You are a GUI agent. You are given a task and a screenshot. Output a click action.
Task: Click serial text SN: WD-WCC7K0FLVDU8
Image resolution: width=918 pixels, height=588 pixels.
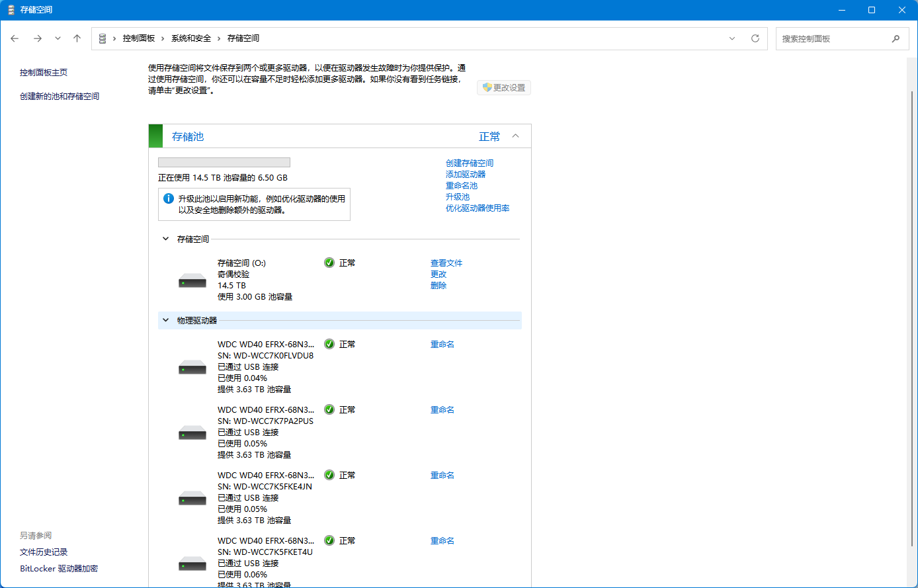[x=265, y=355]
